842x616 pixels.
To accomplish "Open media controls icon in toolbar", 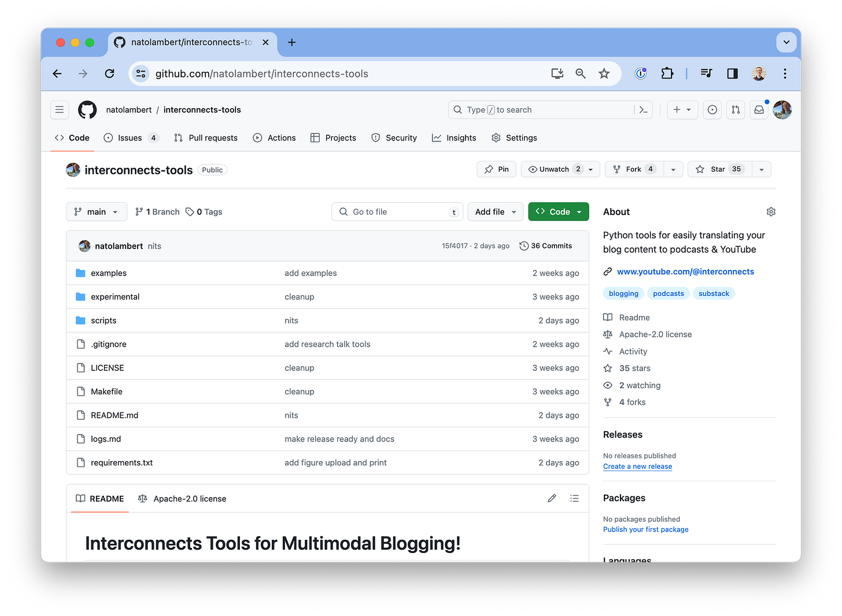I will [706, 73].
